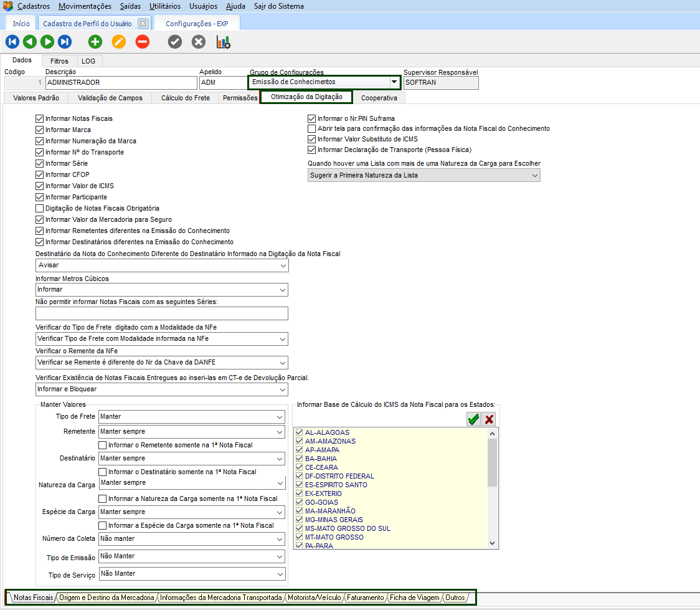Switch to Configurações - EXP tab

point(197,24)
